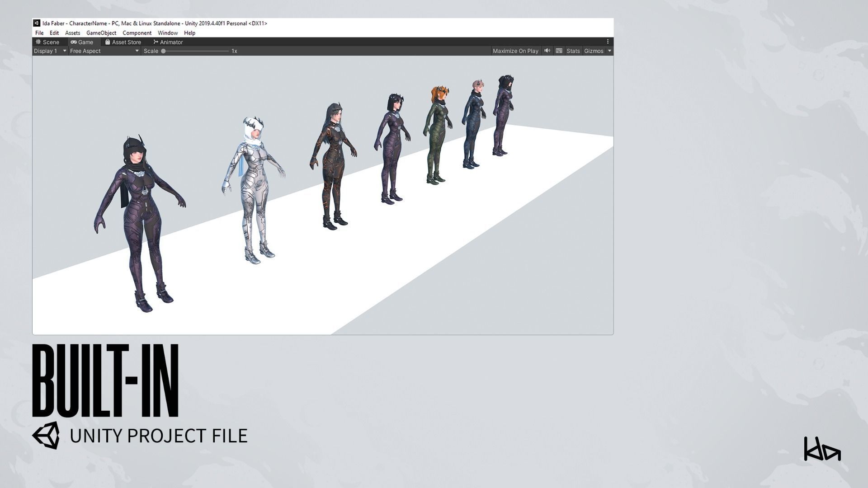Switch to the Animator tab
The width and height of the screenshot is (868, 488).
point(168,42)
